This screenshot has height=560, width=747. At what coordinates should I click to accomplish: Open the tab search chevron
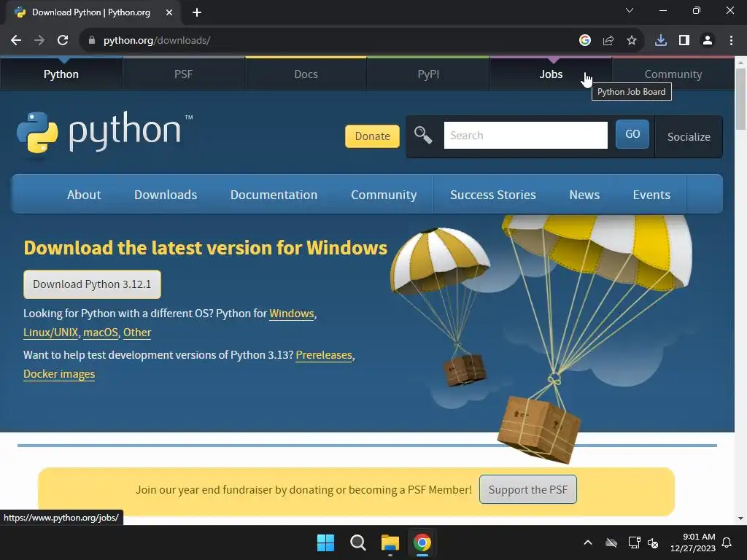pyautogui.click(x=630, y=10)
